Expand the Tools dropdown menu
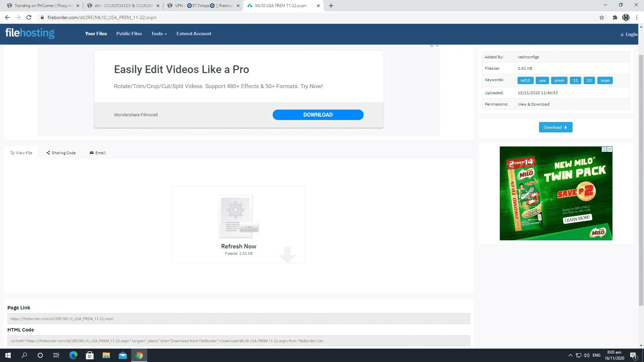Screen dimensions: 644x362 [159, 34]
